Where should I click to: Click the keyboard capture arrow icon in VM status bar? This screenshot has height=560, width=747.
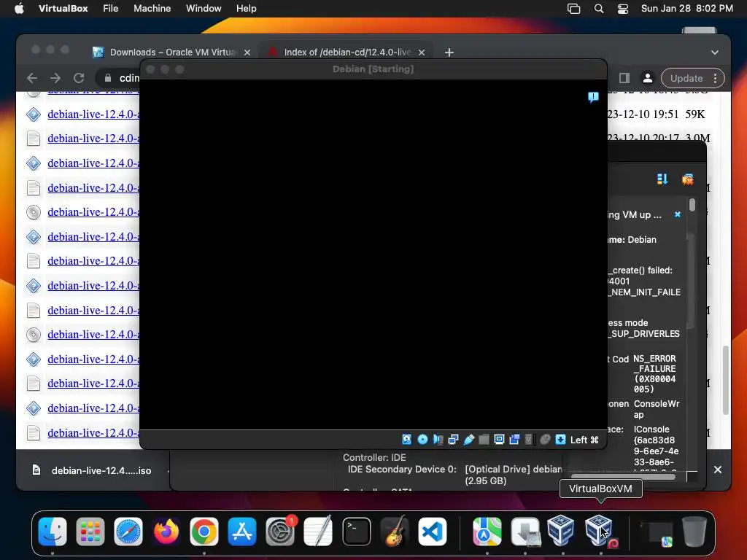pos(560,440)
